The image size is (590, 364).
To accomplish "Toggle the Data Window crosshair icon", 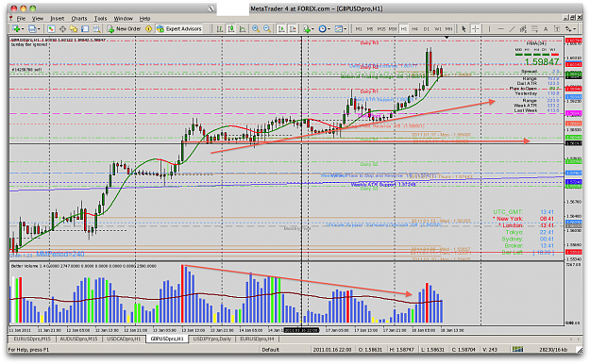I will 62,28.
